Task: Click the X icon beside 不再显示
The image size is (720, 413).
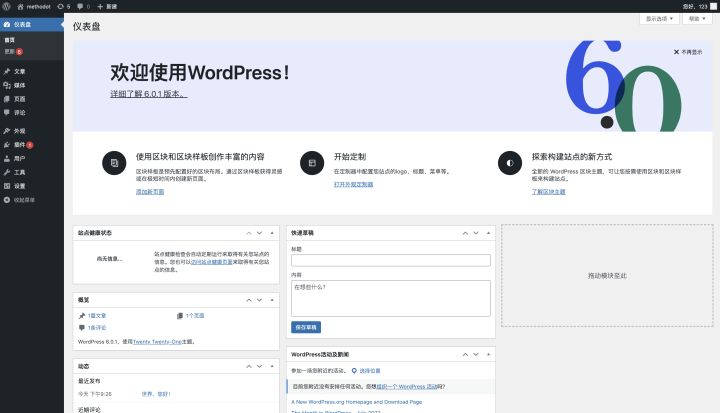Action: [676, 52]
